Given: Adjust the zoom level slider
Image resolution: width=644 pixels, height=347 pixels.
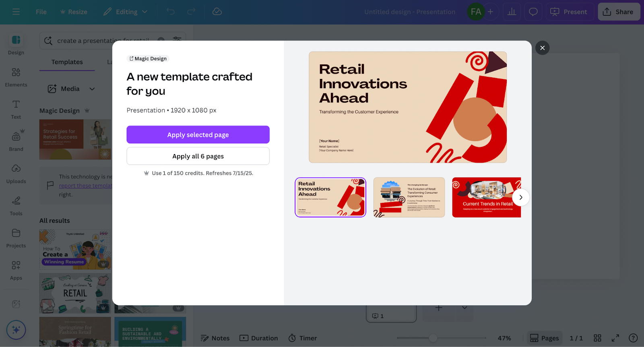Looking at the screenshot, I should tap(433, 338).
